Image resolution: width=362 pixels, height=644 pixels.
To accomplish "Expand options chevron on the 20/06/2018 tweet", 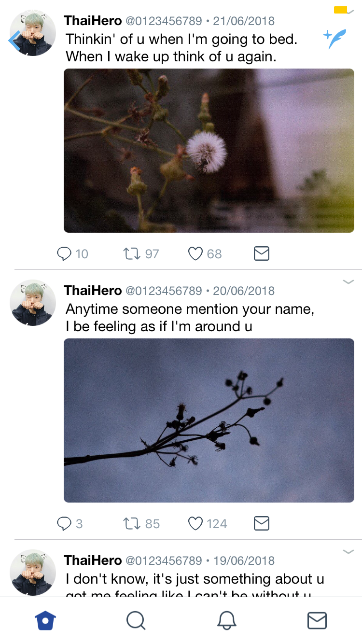I will [348, 282].
